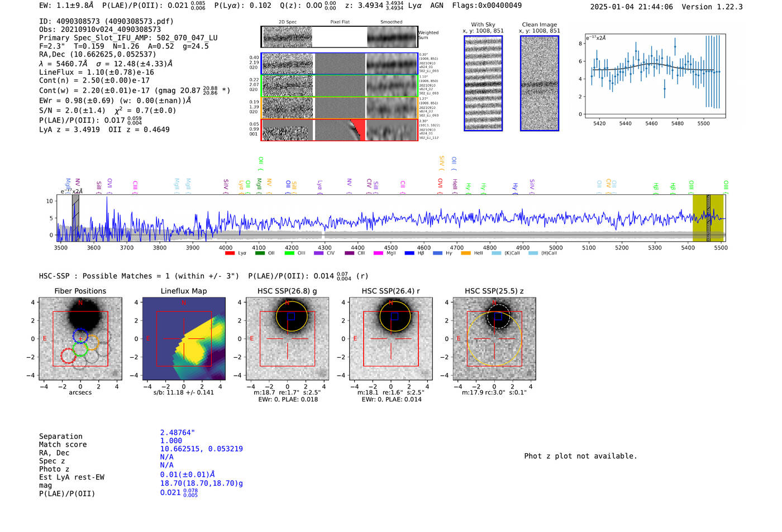
Task: Click the Gaussian emission line fit plot
Action: tap(655, 75)
